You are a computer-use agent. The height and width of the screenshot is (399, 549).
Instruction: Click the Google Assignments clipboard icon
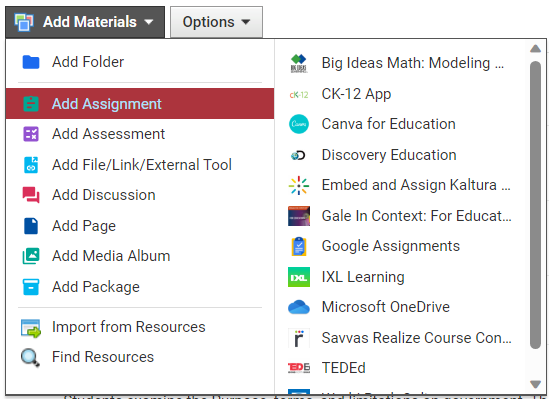[x=299, y=246]
